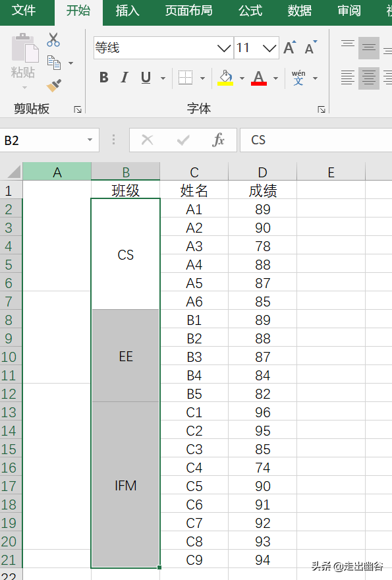392x580 pixels.
Task: Click the wén phonetic guide icon
Action: tap(298, 78)
